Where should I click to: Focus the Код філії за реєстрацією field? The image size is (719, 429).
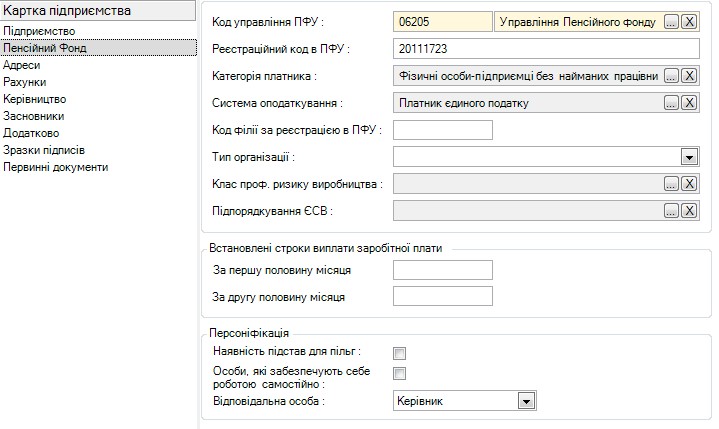(443, 130)
